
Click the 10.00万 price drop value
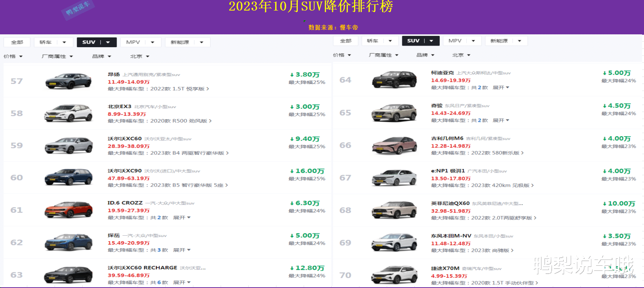619,204
